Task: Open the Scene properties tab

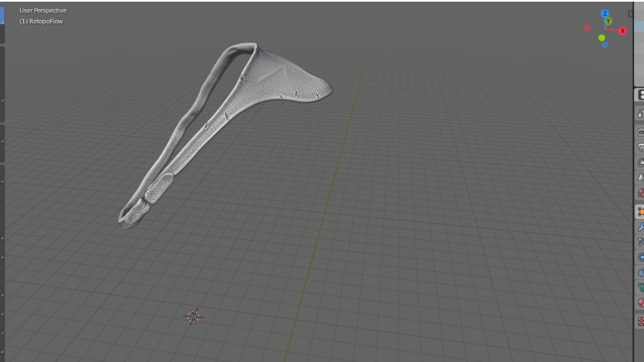Action: click(640, 178)
